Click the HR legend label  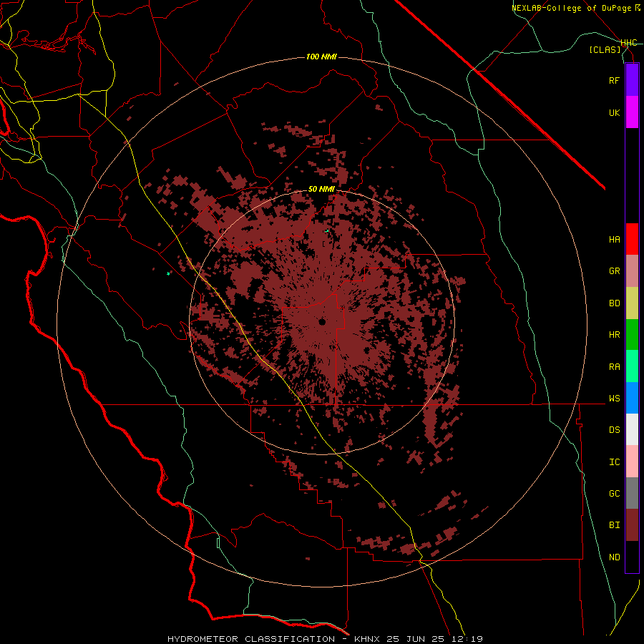pyautogui.click(x=615, y=335)
